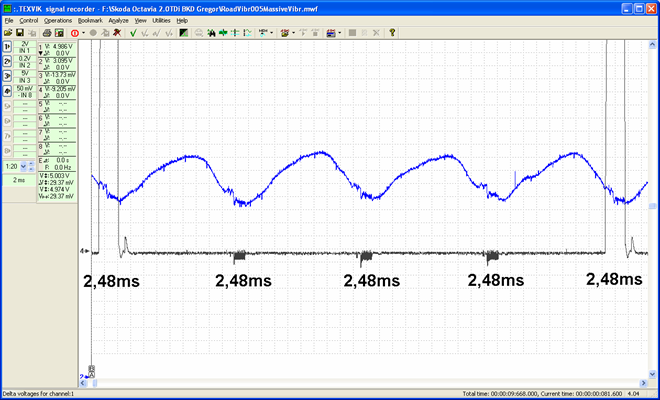Open help with the yellow question mark icon
This screenshot has width=660, height=400.
click(392, 33)
